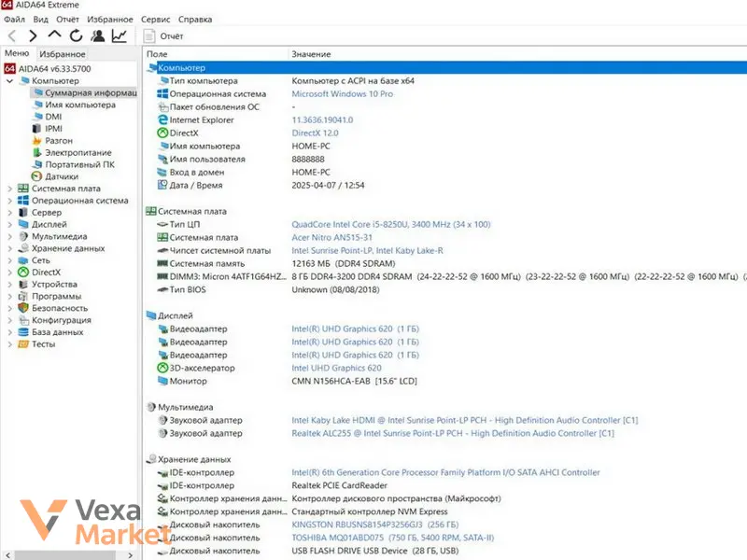Image resolution: width=747 pixels, height=560 pixels.
Task: Click sidebar horizontal scrollbar left arrow
Action: (x=7, y=555)
